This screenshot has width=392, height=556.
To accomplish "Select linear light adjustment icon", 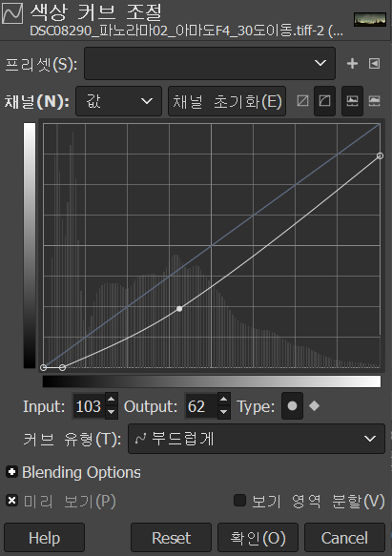I will click(302, 101).
